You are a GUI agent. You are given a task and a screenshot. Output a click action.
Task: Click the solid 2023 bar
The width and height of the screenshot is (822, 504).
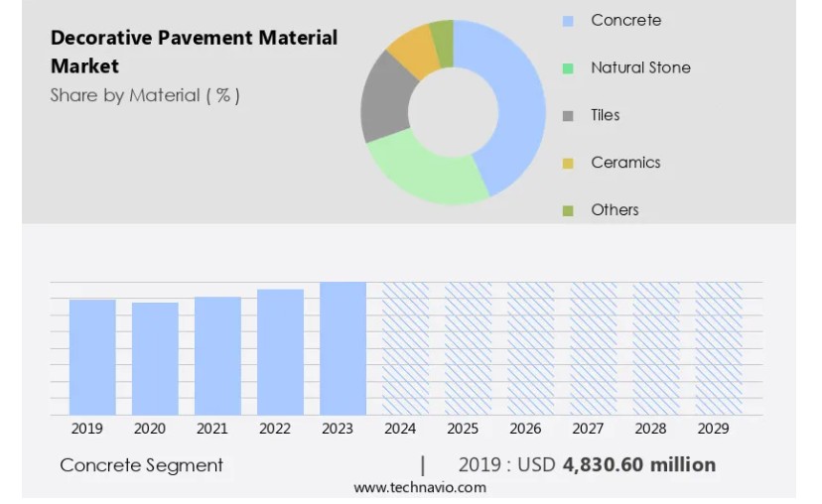point(342,348)
